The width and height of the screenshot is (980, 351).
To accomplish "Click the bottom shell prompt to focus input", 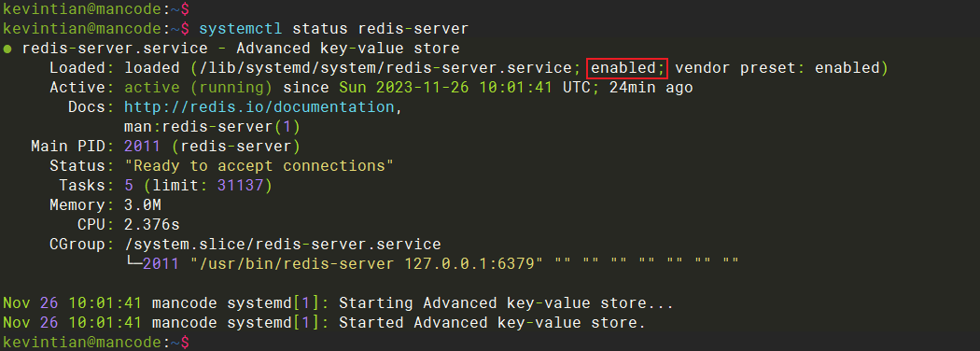I will 95,343.
